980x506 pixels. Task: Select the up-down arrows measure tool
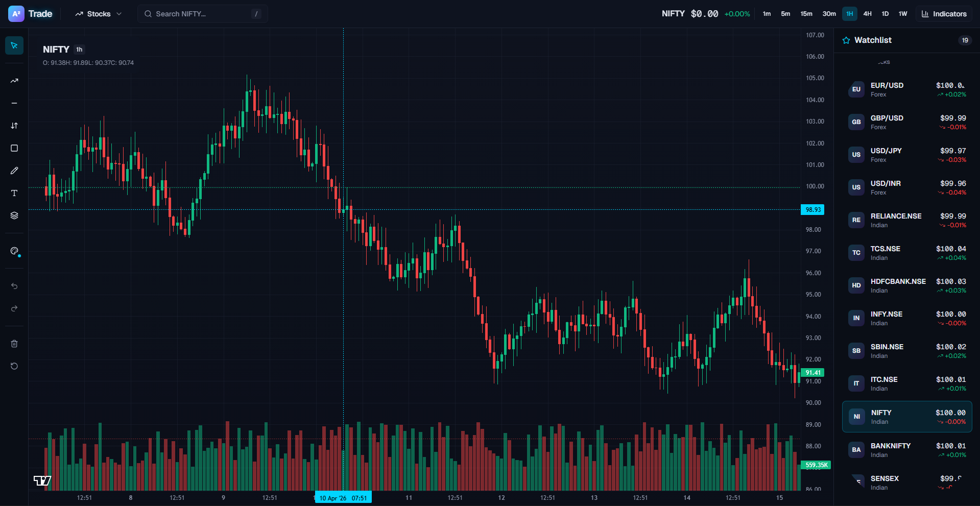[14, 126]
